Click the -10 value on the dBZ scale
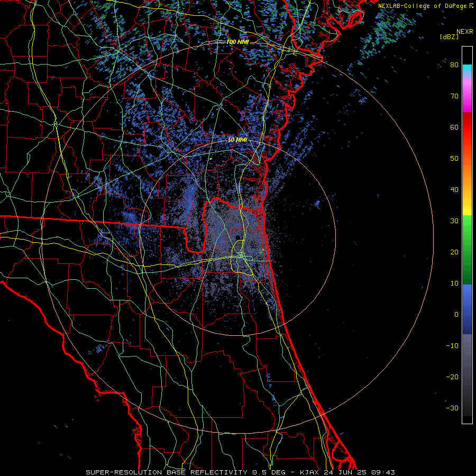The image size is (476, 476). tap(452, 346)
